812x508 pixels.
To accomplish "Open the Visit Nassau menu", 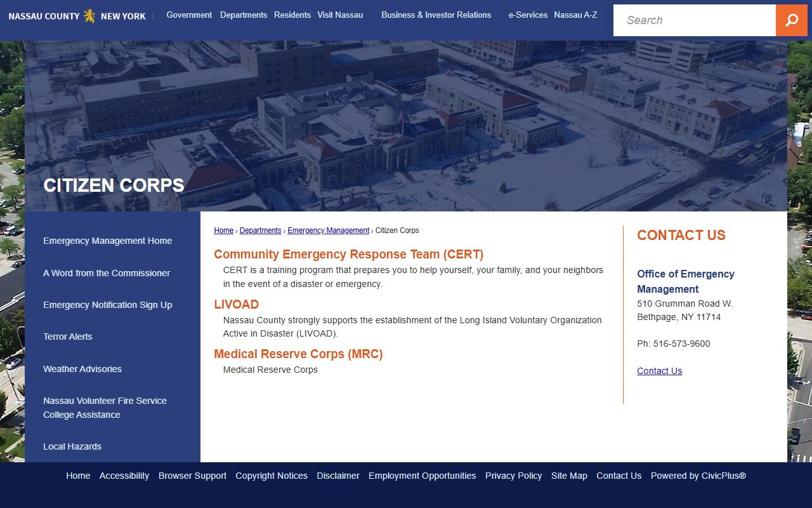I will (340, 15).
